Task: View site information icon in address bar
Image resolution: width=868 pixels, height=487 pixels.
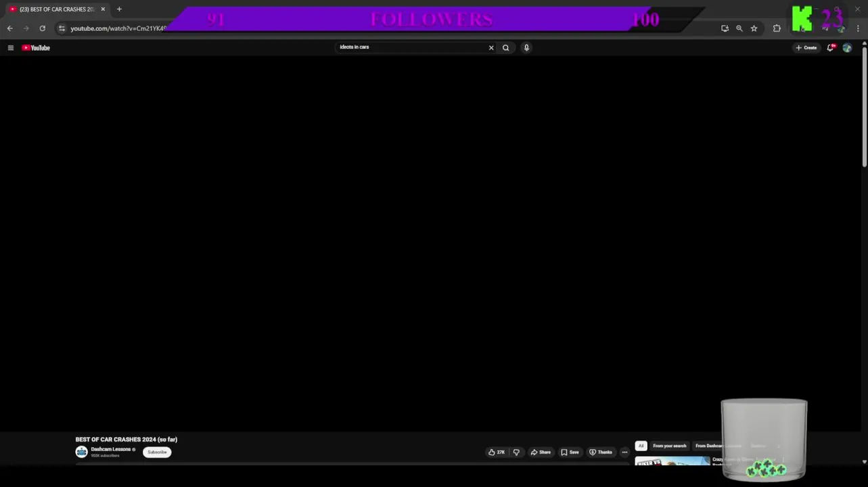Action: coord(62,28)
